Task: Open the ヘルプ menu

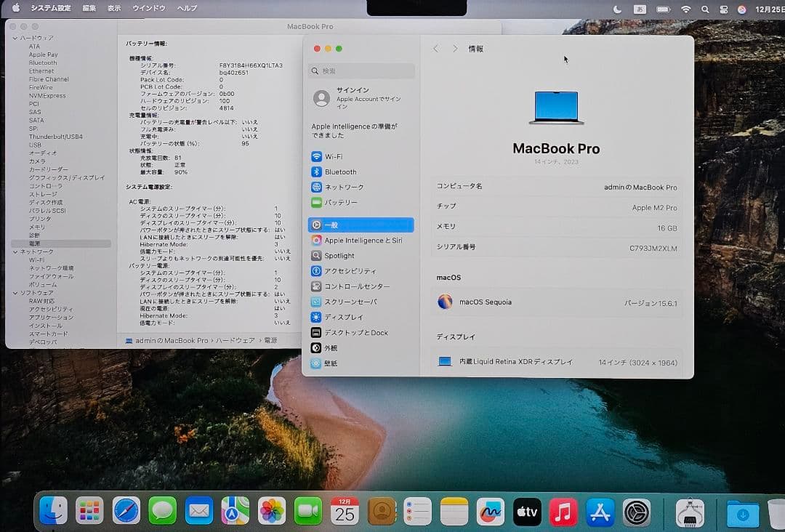Action: (186, 8)
